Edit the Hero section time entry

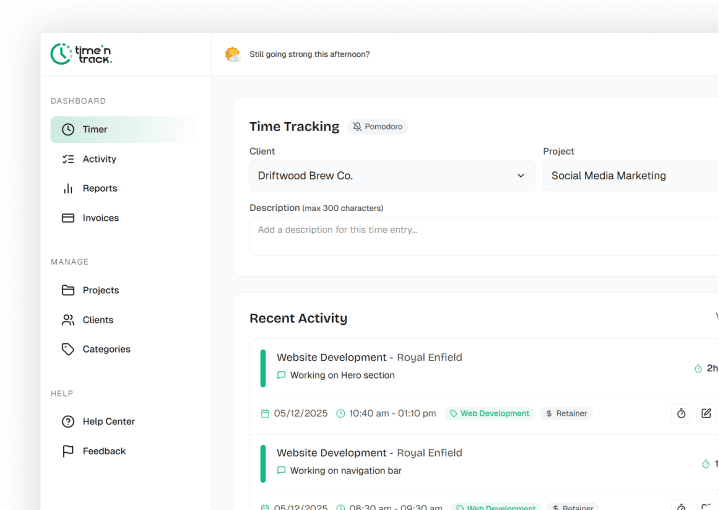(x=706, y=413)
